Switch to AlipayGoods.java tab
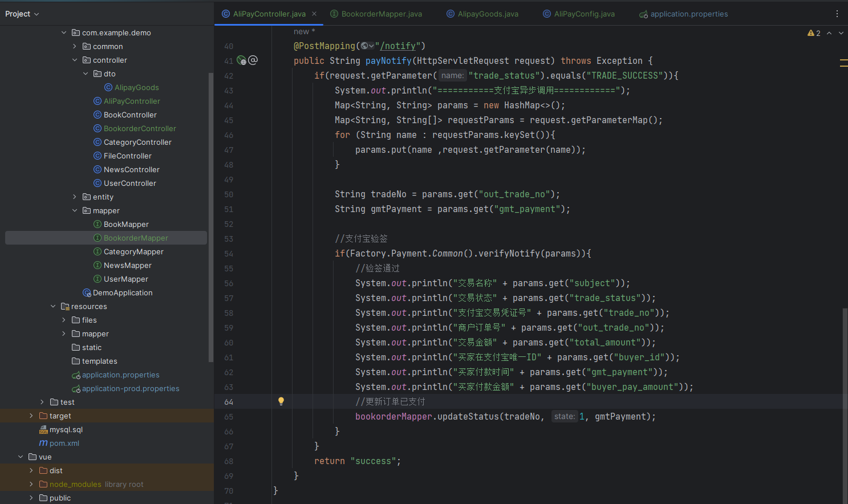Viewport: 848px width, 504px height. 482,14
